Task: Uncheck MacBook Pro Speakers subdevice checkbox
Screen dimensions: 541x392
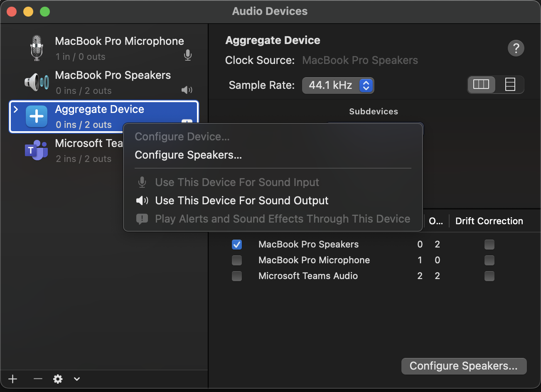Action: pyautogui.click(x=237, y=245)
